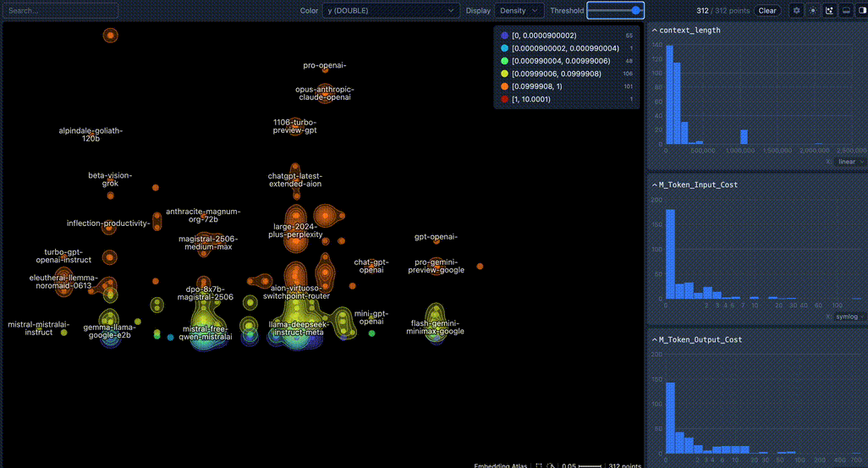
Task: Open M_Token_Input_Cost symlog scale dropdown
Action: tap(850, 317)
